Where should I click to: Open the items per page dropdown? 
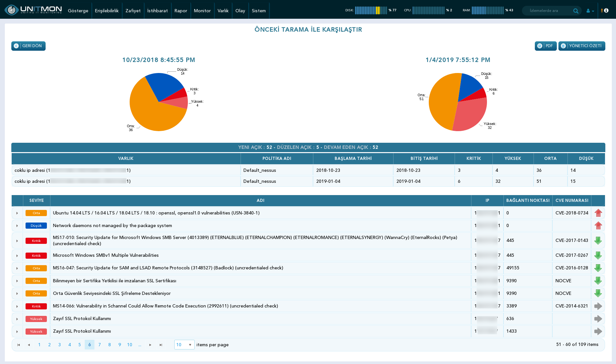coord(184,345)
